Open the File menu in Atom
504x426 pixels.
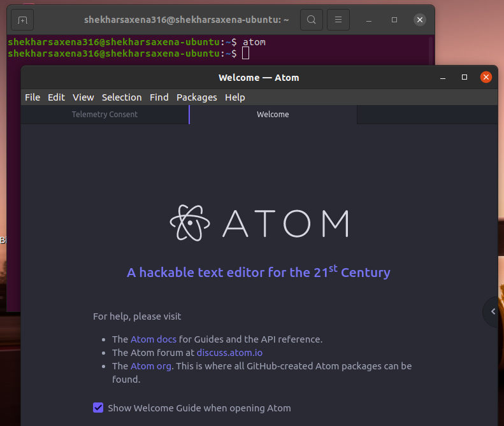pyautogui.click(x=32, y=97)
